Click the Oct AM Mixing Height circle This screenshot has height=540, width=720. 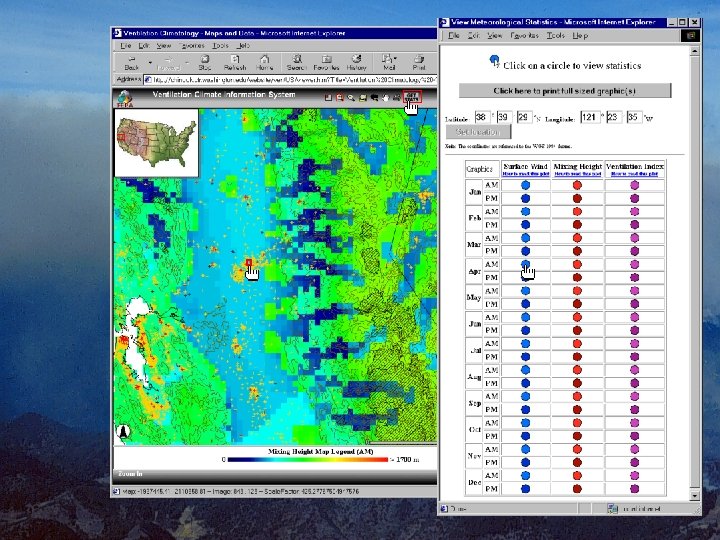point(578,423)
